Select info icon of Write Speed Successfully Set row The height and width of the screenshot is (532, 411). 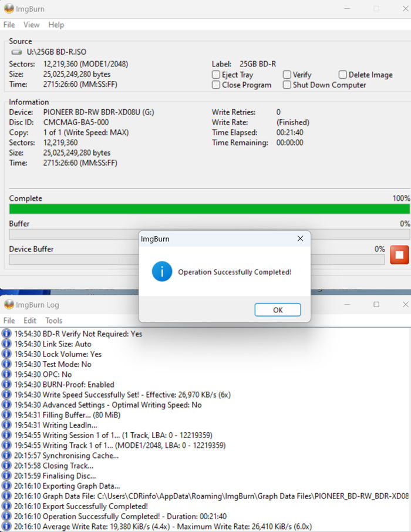pyautogui.click(x=6, y=394)
